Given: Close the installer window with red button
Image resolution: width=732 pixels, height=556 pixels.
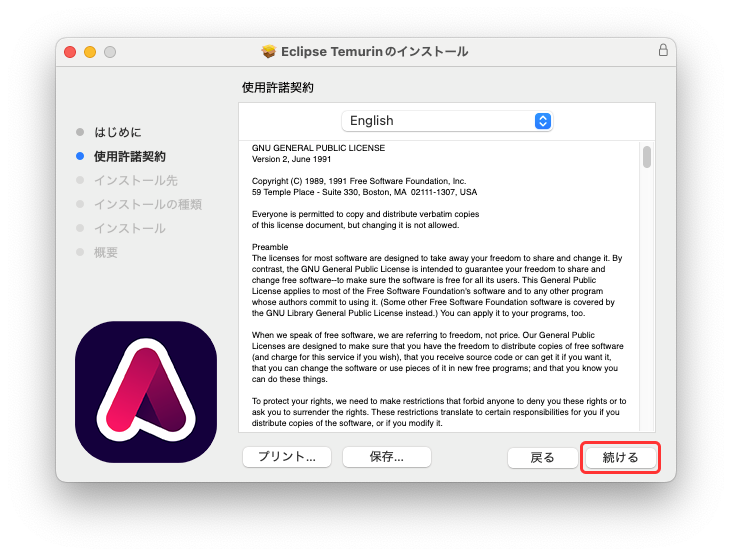Looking at the screenshot, I should [70, 52].
